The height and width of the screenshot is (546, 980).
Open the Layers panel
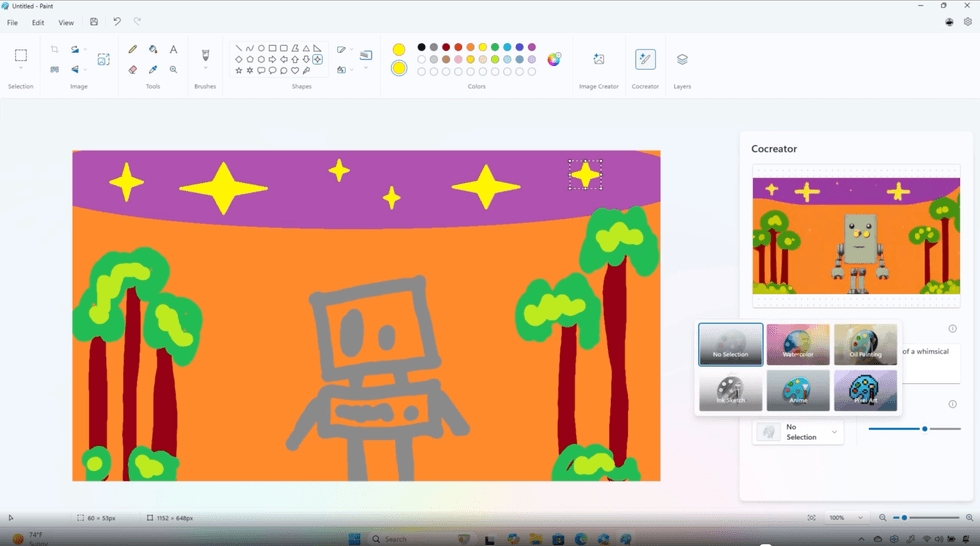click(682, 60)
